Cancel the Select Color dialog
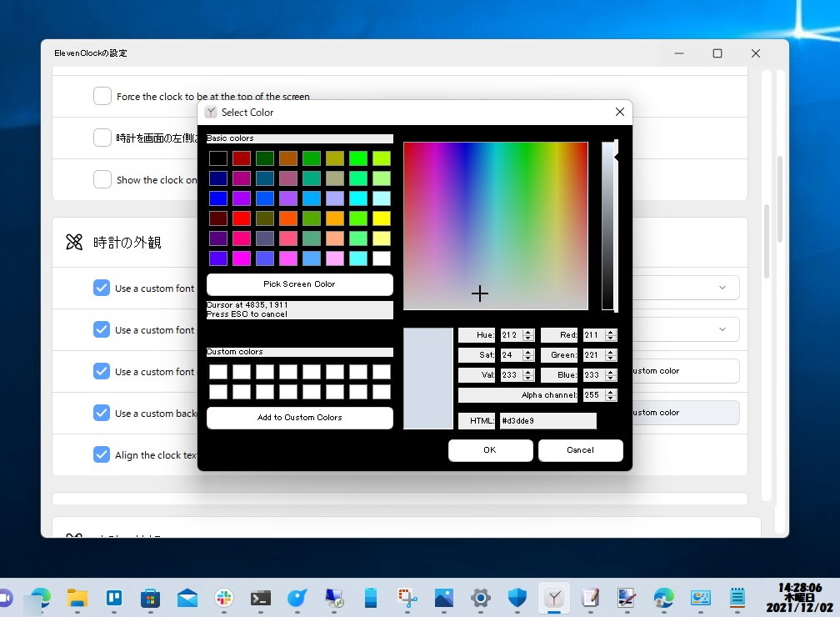840x617 pixels. [580, 450]
